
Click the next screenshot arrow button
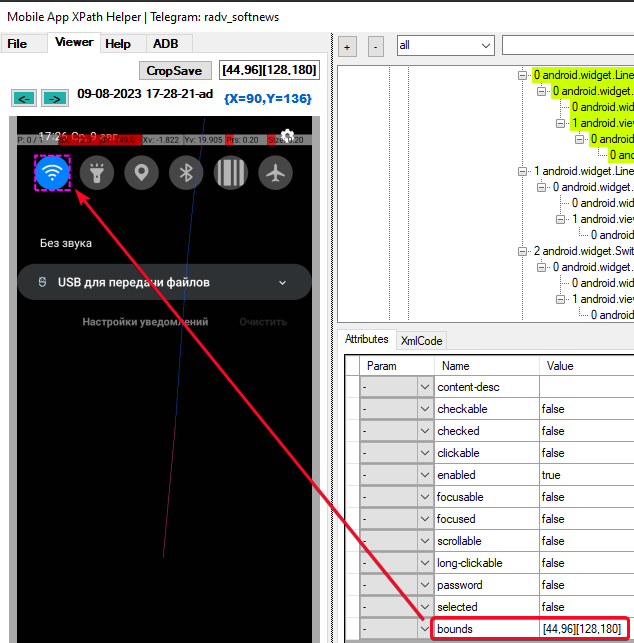point(55,98)
